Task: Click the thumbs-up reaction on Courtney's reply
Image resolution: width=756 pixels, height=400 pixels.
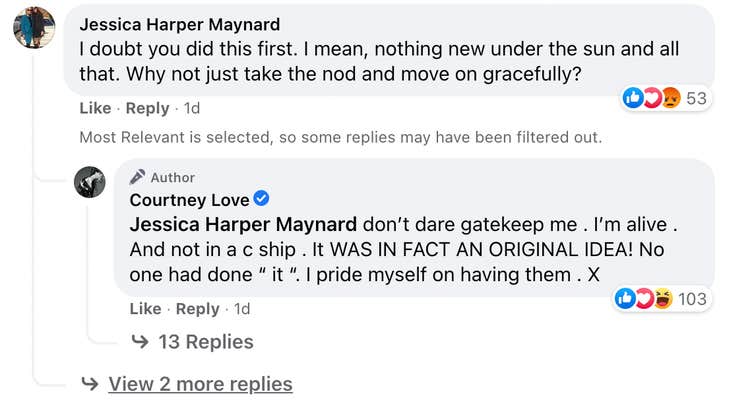Action: 625,298
